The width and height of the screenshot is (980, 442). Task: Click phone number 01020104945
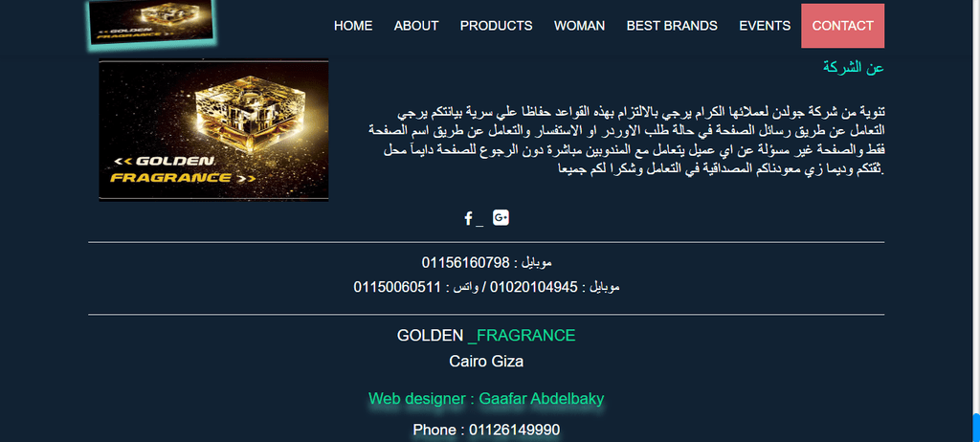(x=534, y=288)
